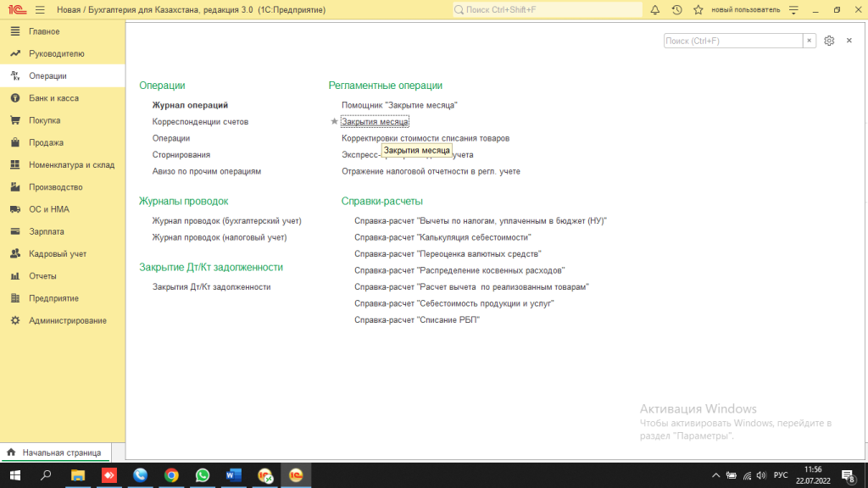Expand the service and settings dropdown menu
Viewport: 868px width, 488px height.
coord(793,10)
